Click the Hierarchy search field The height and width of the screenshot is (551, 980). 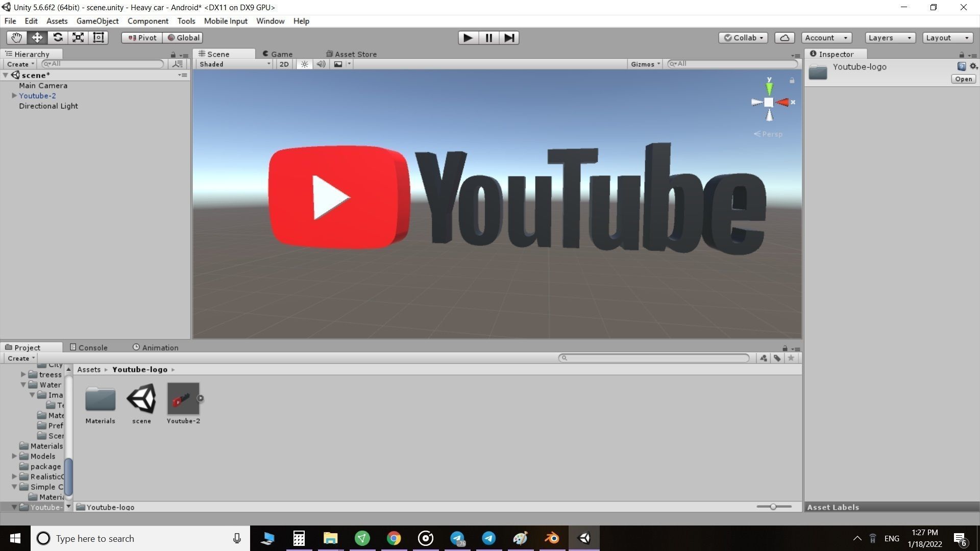(103, 64)
